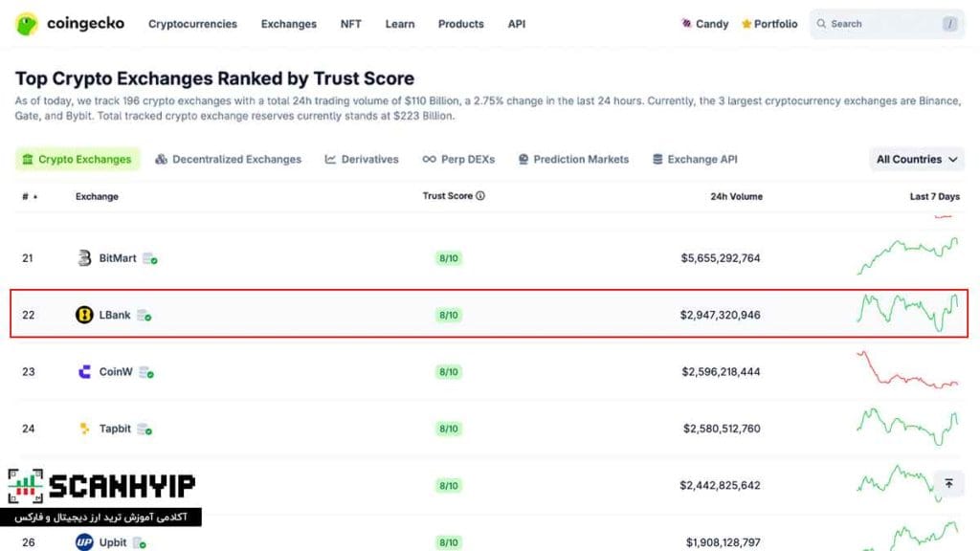Click Upbit reserves verified icon
This screenshot has height=551, width=980.
coord(140,543)
